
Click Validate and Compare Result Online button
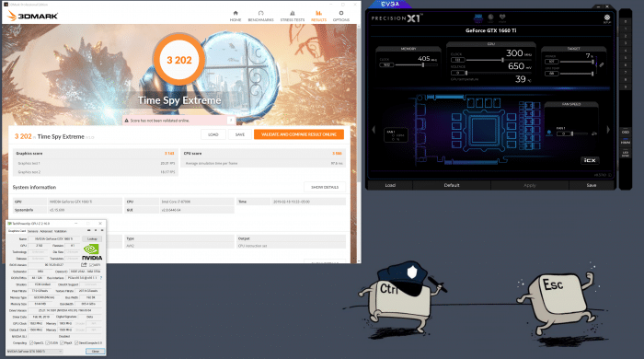299,134
